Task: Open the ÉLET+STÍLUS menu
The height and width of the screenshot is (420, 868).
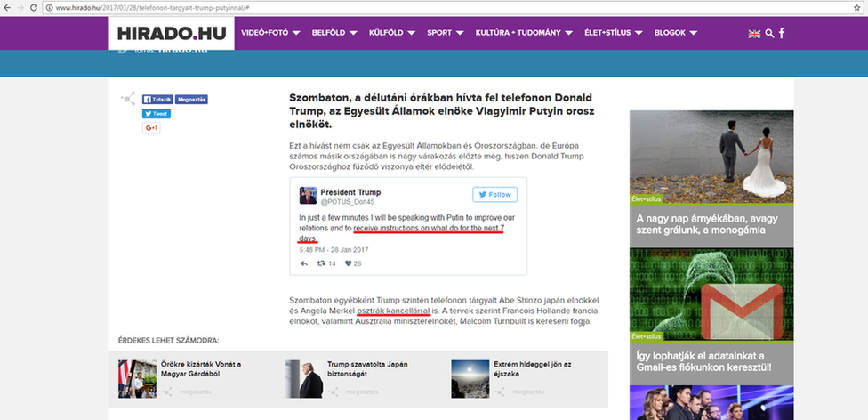Action: click(607, 33)
